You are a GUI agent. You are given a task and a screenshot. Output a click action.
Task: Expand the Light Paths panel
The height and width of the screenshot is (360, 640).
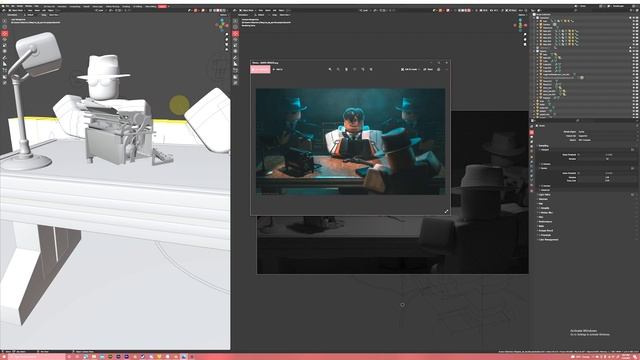pos(545,195)
